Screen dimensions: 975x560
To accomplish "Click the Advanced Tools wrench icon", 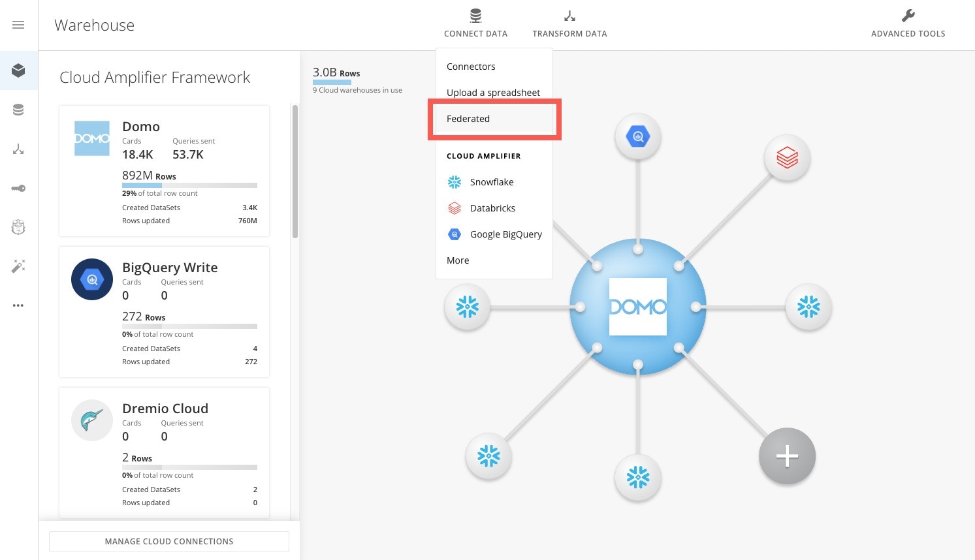I will pos(908,16).
